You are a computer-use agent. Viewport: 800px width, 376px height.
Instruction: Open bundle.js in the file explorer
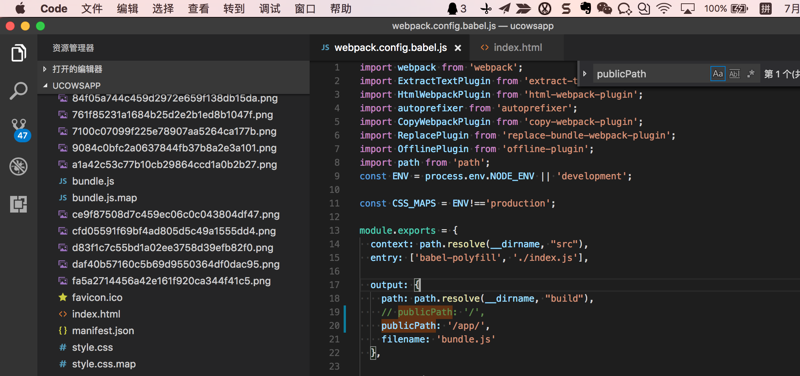pos(93,181)
